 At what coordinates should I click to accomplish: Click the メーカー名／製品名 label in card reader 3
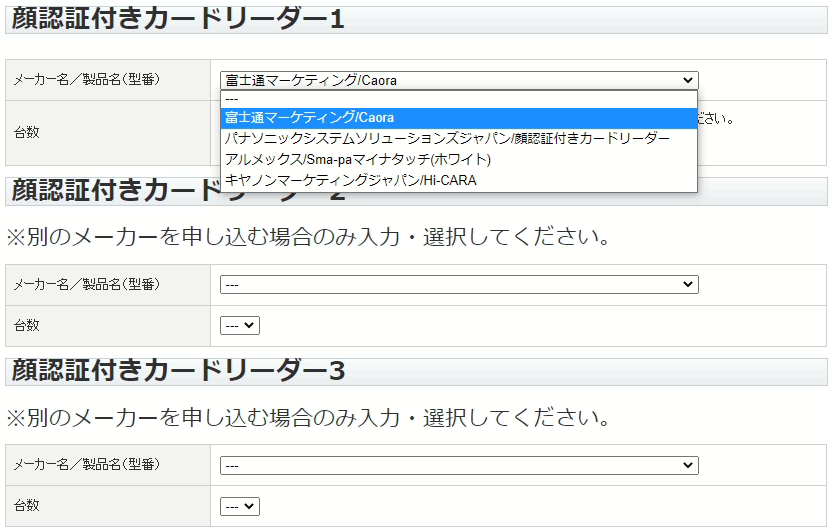(x=86, y=465)
